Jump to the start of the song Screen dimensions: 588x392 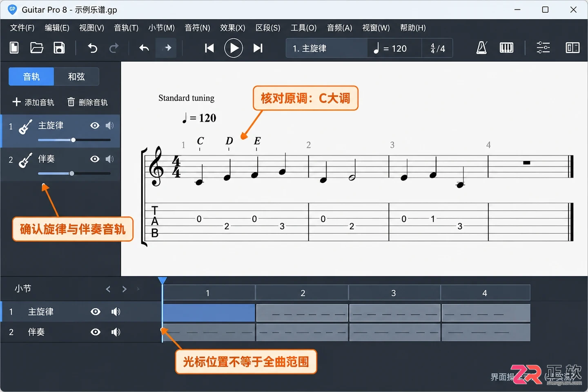click(209, 48)
